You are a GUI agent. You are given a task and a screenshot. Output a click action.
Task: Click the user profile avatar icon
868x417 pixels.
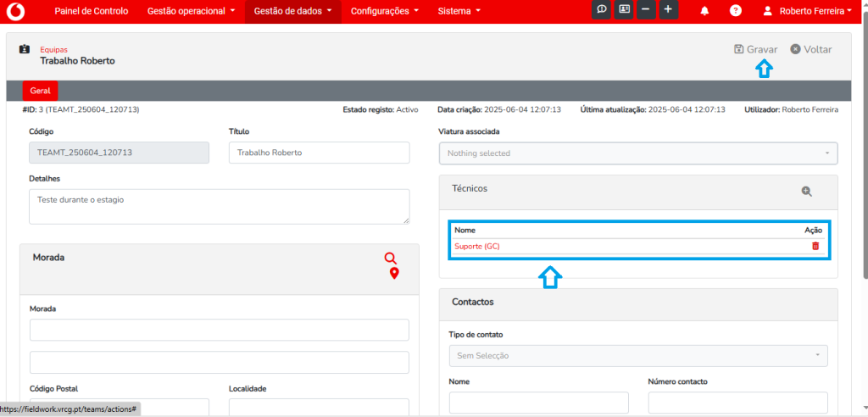(x=768, y=10)
